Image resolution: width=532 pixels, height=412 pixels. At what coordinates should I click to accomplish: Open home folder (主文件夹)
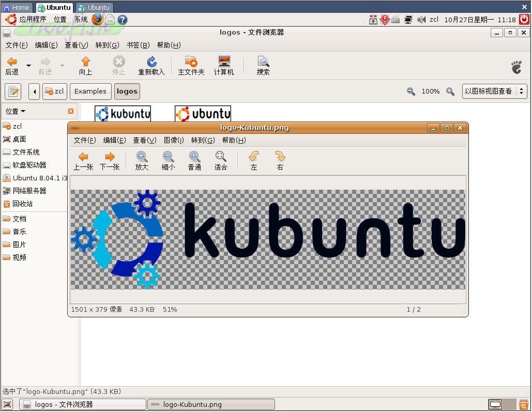click(191, 66)
